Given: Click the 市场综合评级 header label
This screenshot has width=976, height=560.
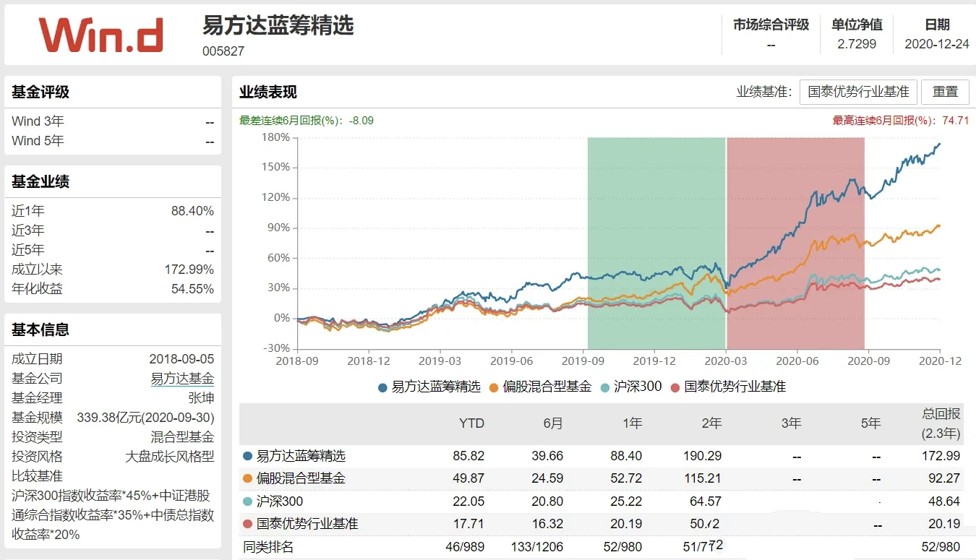Looking at the screenshot, I should 771,25.
